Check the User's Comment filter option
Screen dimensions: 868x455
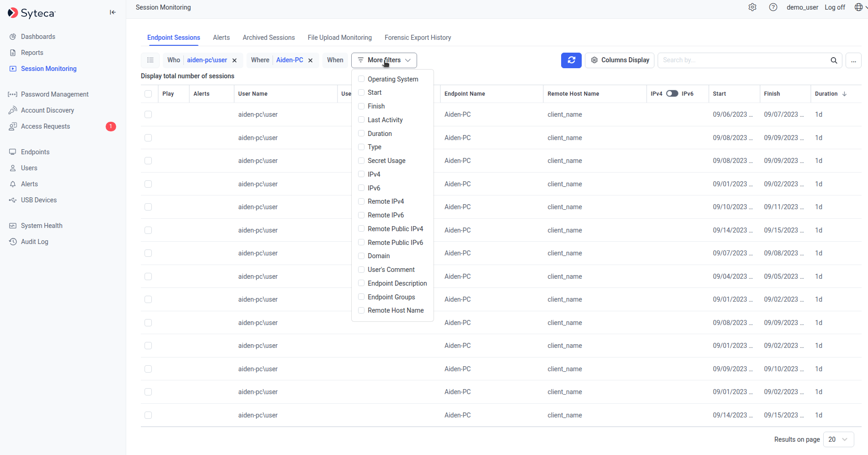tap(361, 270)
